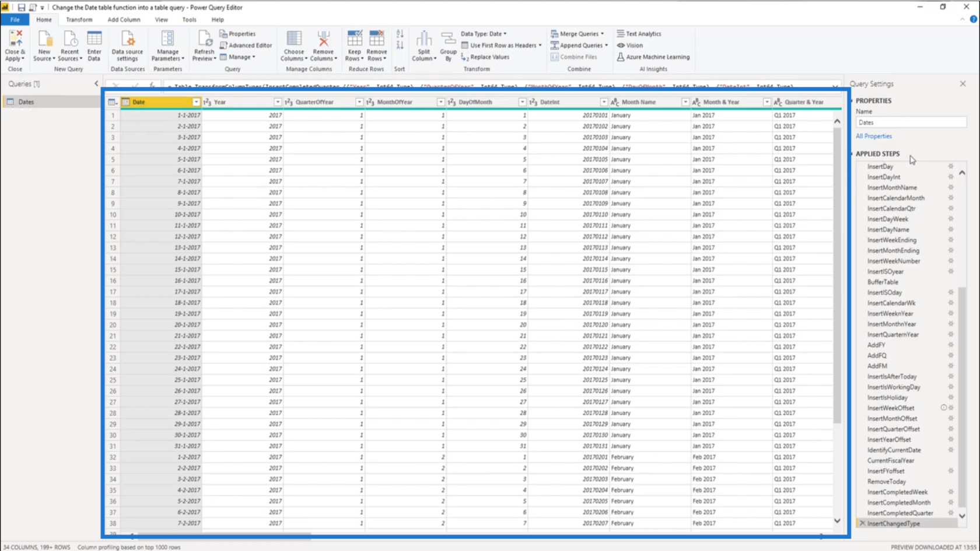
Task: Open query Properties
Action: 237,34
